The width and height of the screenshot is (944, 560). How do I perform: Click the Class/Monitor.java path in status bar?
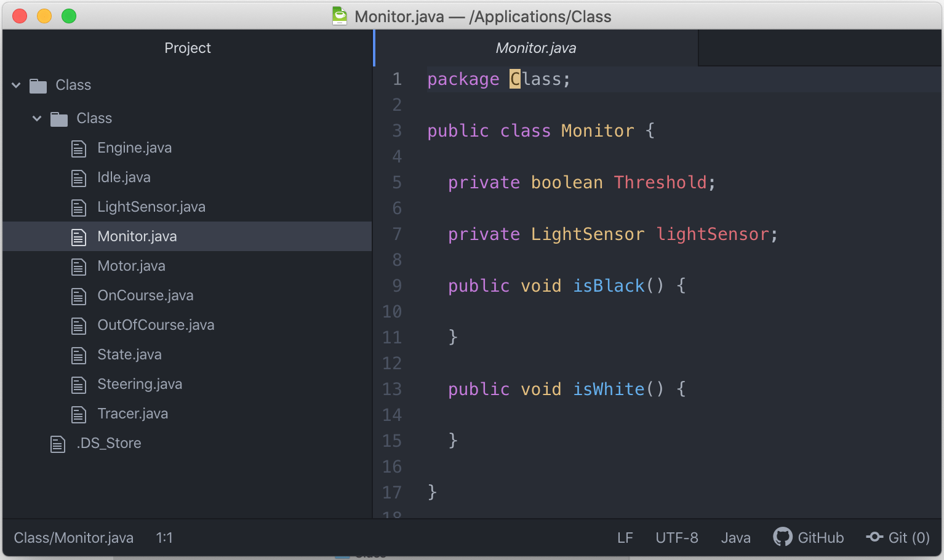(73, 537)
